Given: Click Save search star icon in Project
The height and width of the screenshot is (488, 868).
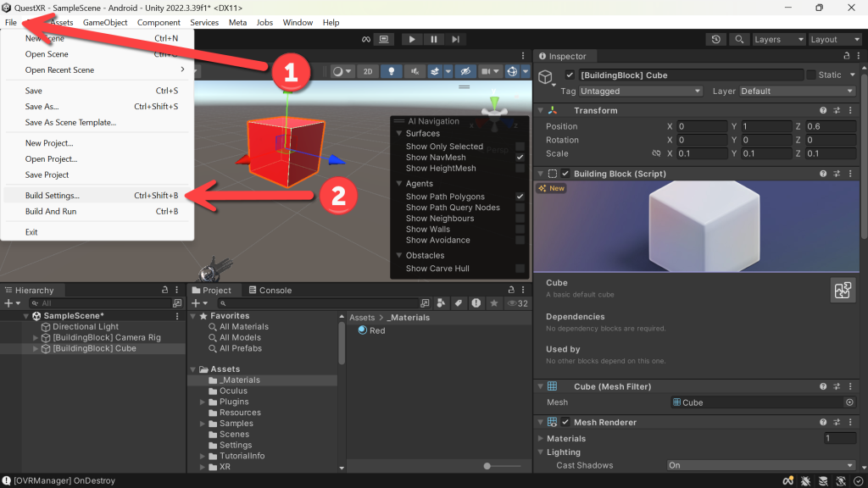Looking at the screenshot, I should click(494, 303).
